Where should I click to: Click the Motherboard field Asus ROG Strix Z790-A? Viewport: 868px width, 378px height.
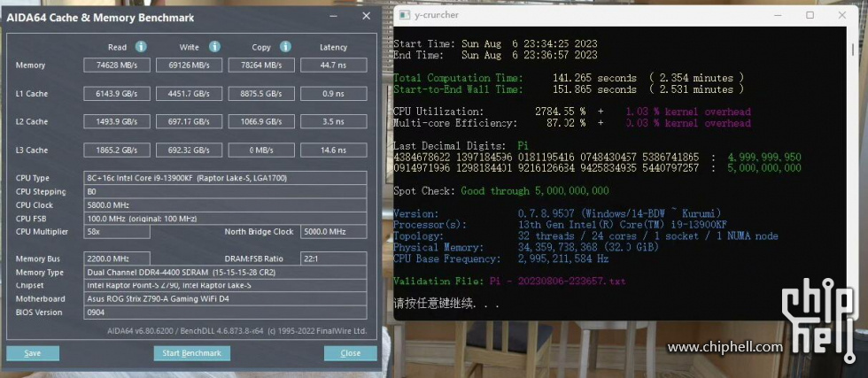tap(225, 299)
